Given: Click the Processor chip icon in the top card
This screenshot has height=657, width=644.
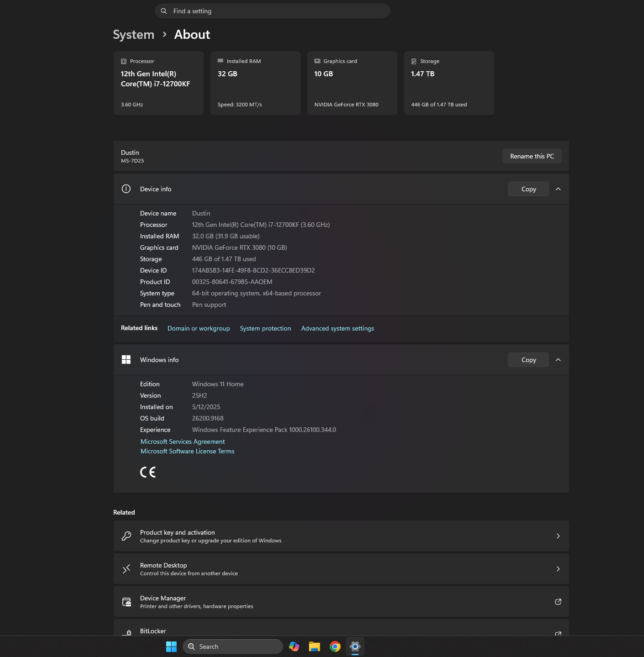Looking at the screenshot, I should pos(124,61).
